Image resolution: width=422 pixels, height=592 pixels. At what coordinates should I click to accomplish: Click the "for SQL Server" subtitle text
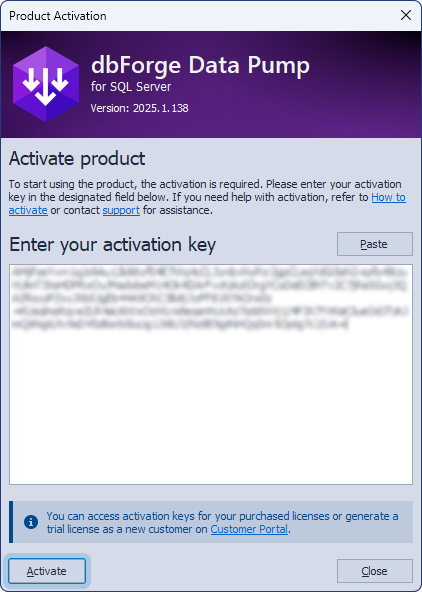click(131, 87)
